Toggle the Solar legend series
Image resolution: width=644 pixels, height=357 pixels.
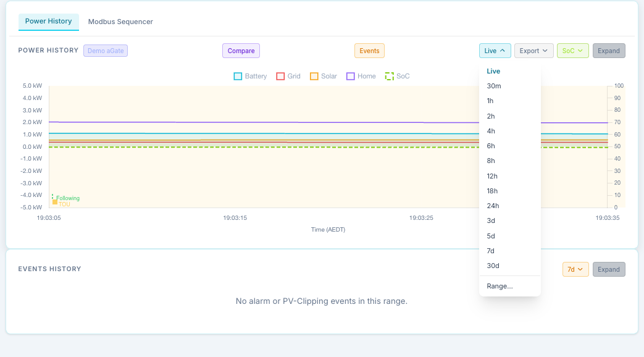click(323, 77)
